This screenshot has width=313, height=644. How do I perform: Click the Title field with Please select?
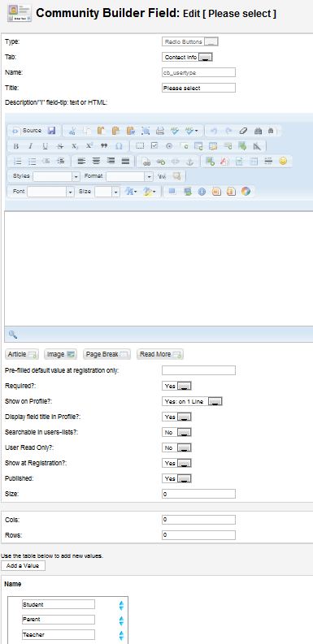point(198,88)
